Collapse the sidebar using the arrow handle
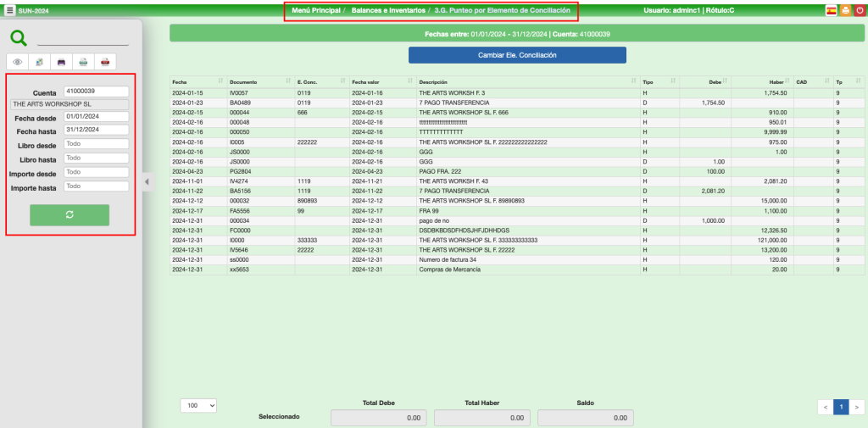868x428 pixels. [145, 181]
